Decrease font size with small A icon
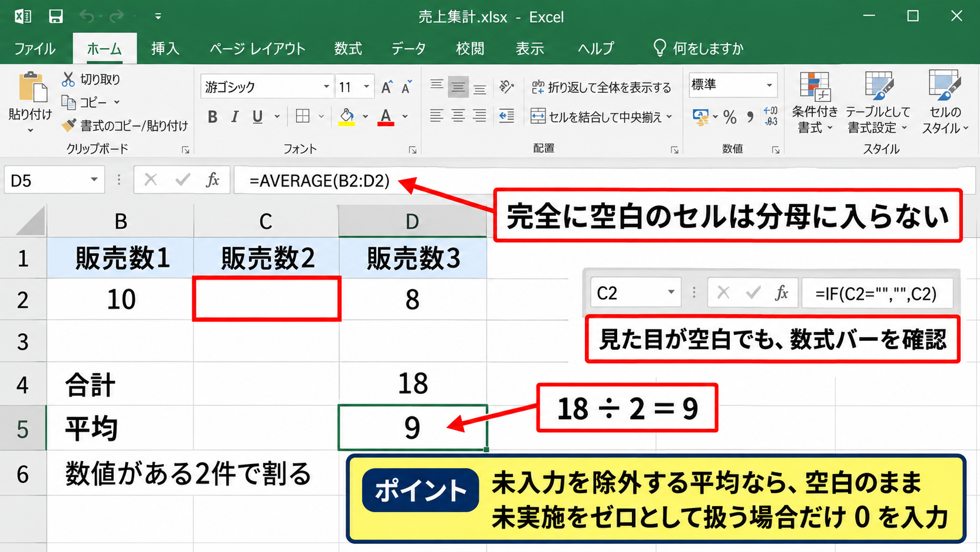This screenshot has height=552, width=980. 406,87
